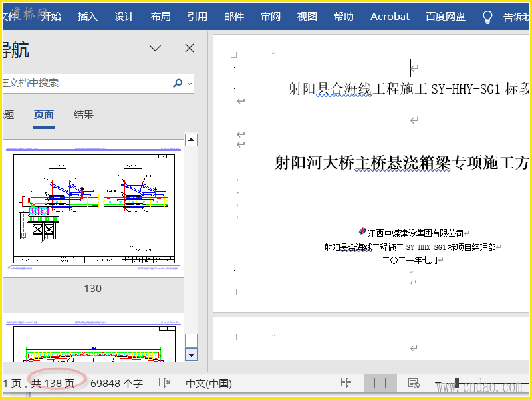Open the 百度网盘 ribbon tab
The height and width of the screenshot is (399, 532).
pos(446,16)
